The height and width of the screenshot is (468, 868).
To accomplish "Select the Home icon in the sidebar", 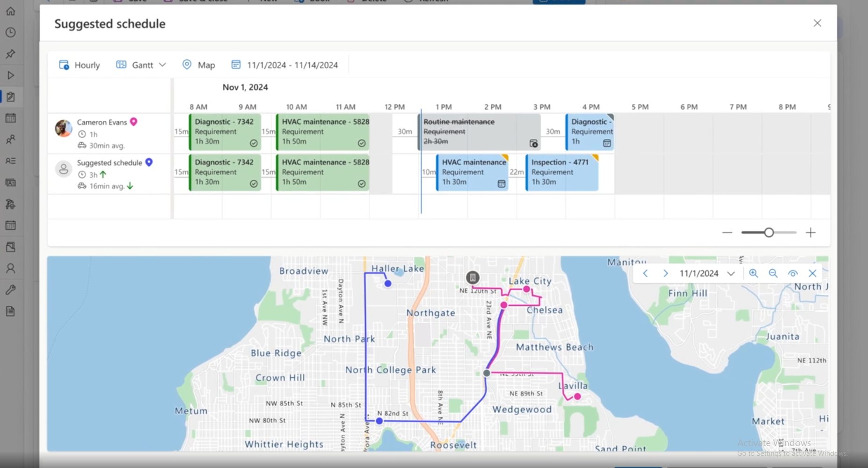I will pos(11,11).
